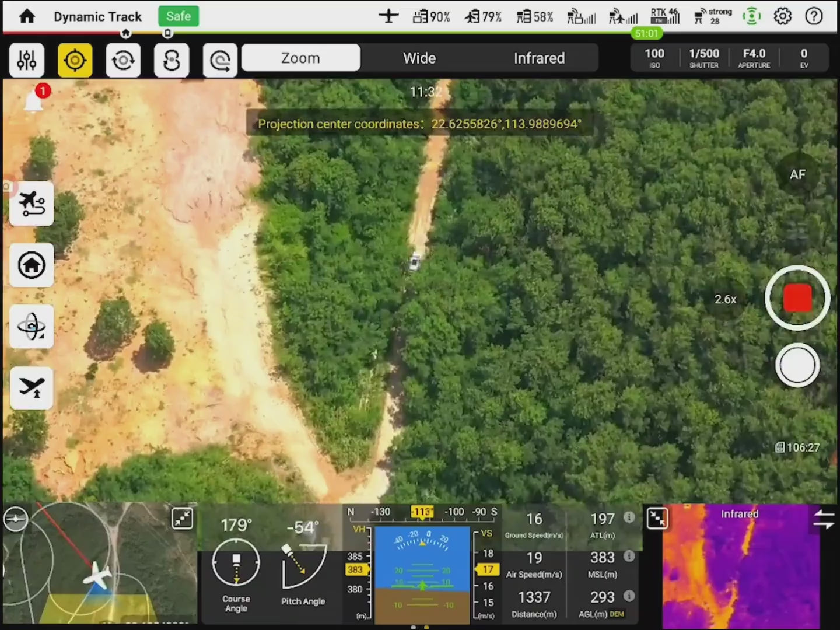Stop recording with the red record button
This screenshot has height=630, width=840.
pyautogui.click(x=797, y=298)
